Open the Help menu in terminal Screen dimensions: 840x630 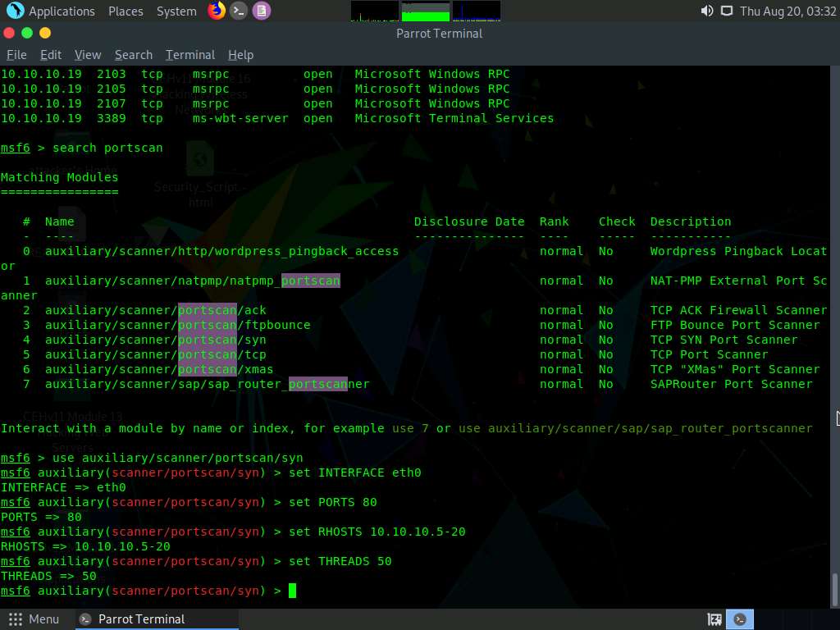pyautogui.click(x=240, y=55)
